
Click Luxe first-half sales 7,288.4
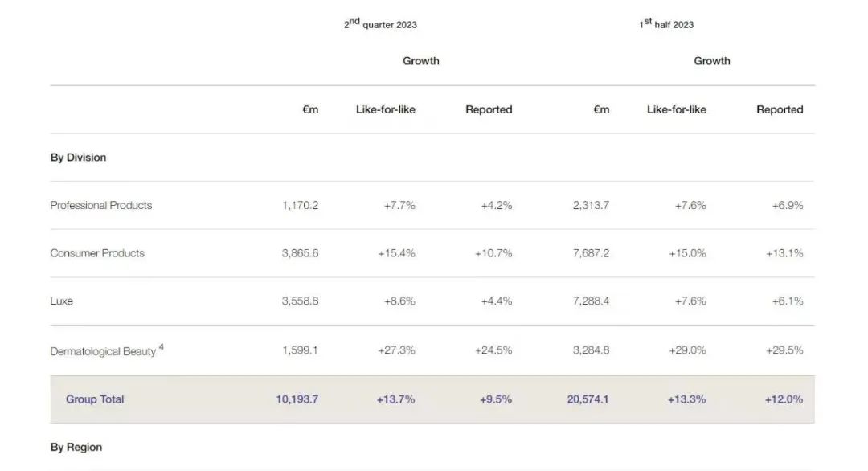592,301
